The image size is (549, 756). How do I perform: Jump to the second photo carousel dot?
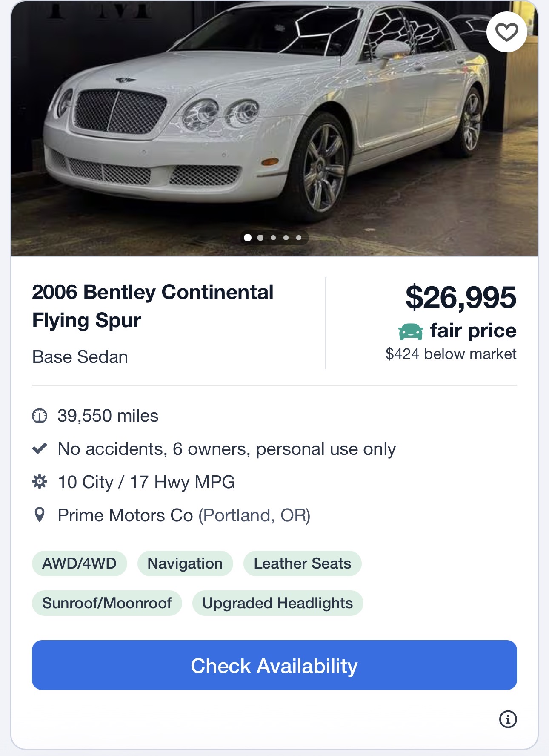point(260,238)
